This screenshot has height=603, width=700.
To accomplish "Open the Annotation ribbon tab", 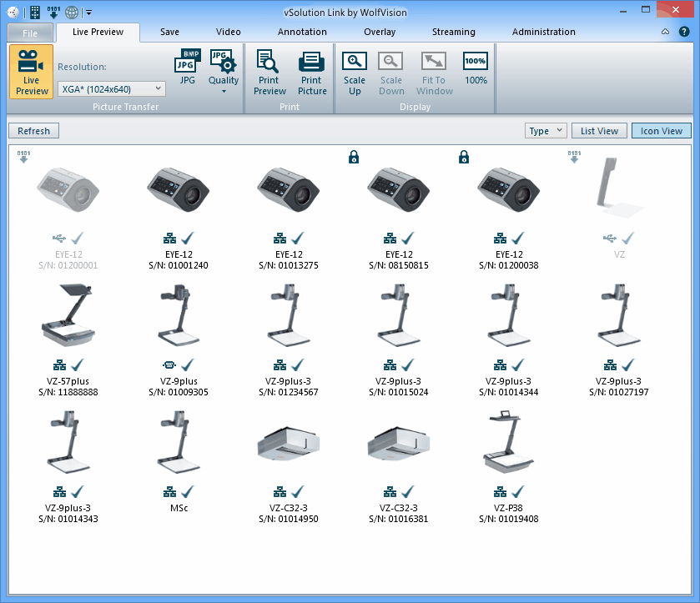I will click(302, 32).
